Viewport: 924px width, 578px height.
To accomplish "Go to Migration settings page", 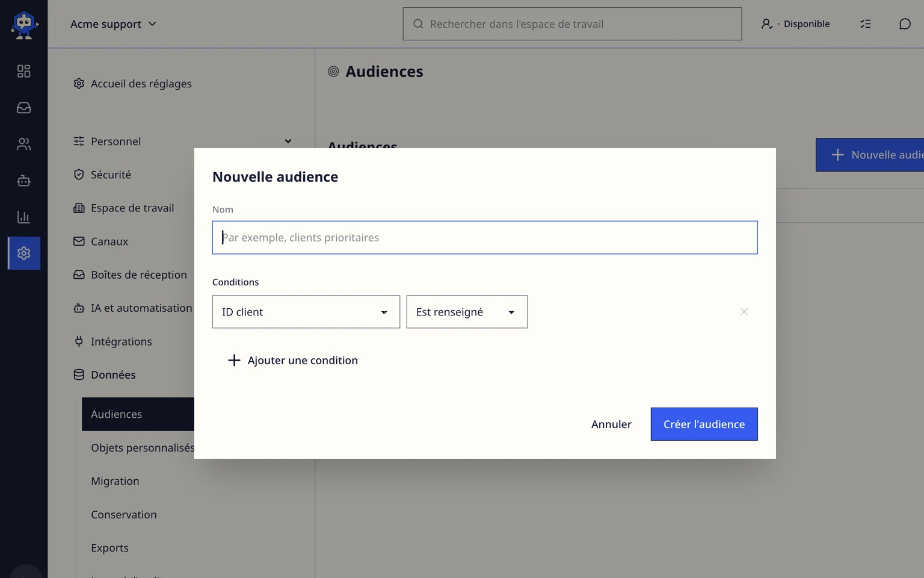I will point(115,481).
